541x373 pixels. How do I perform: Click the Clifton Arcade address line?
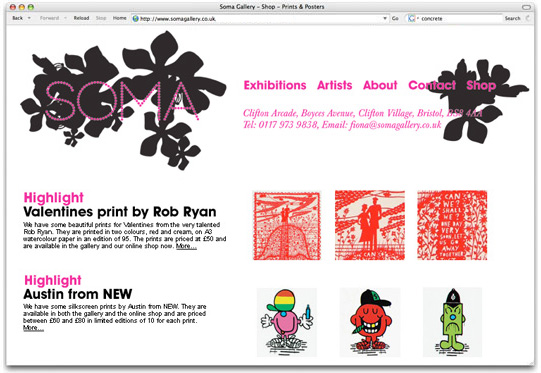(x=362, y=113)
